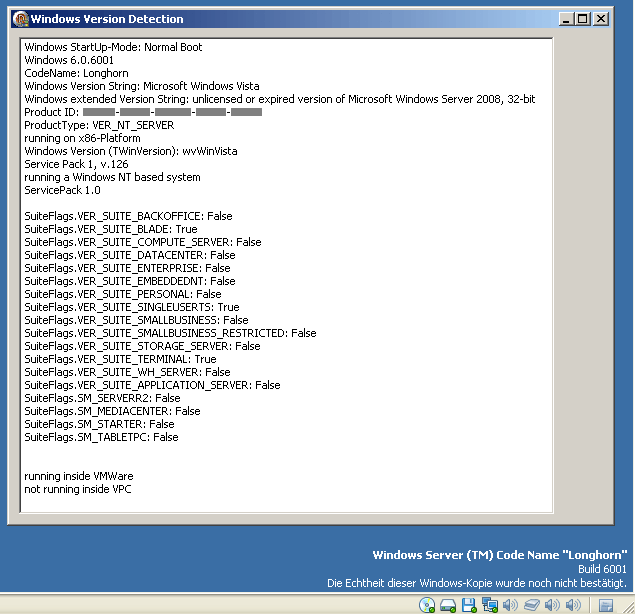Click the SM_TABLETPC: False line

point(101,437)
